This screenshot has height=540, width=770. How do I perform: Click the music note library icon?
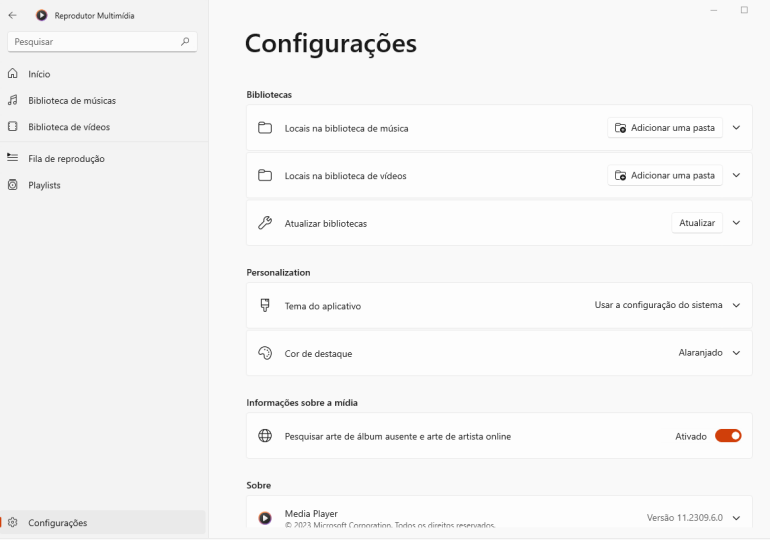pyautogui.click(x=13, y=100)
